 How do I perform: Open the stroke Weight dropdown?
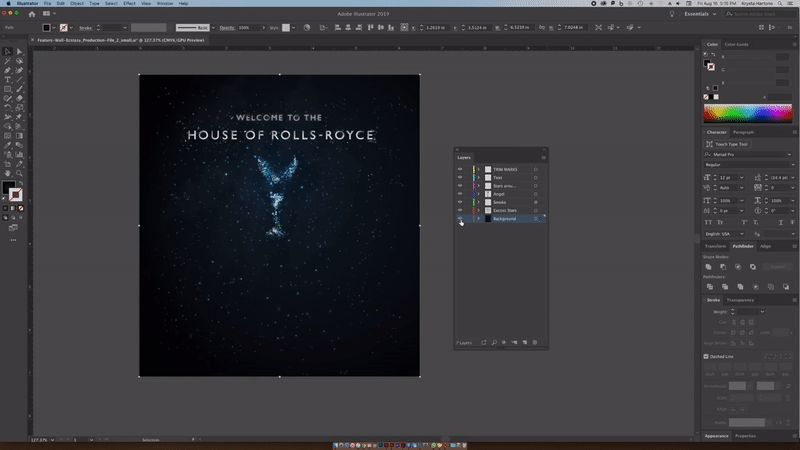pyautogui.click(x=762, y=312)
